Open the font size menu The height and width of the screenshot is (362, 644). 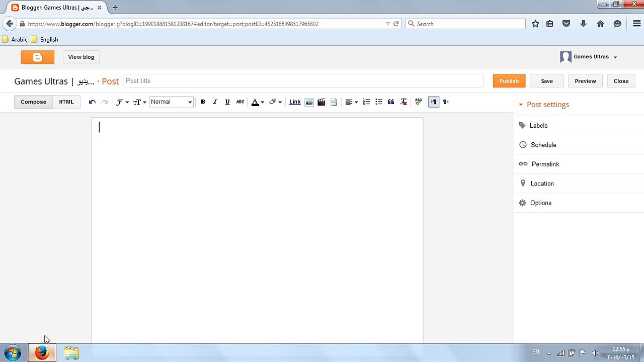point(139,102)
